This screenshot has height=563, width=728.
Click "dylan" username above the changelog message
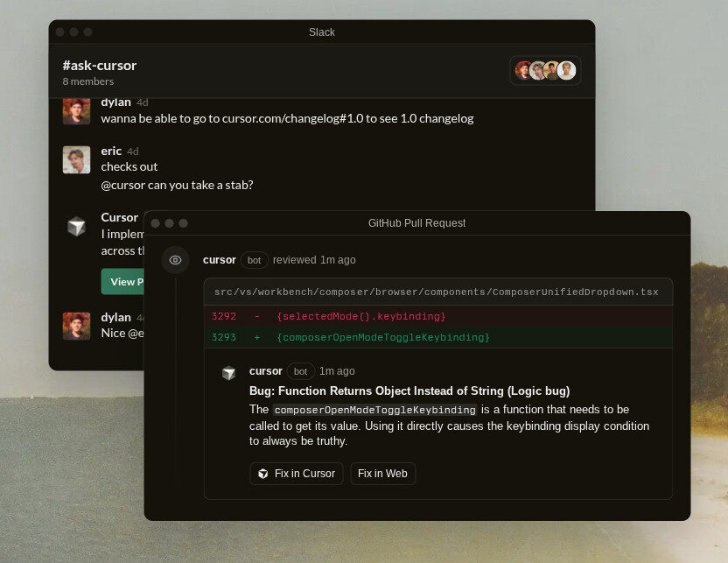116,102
